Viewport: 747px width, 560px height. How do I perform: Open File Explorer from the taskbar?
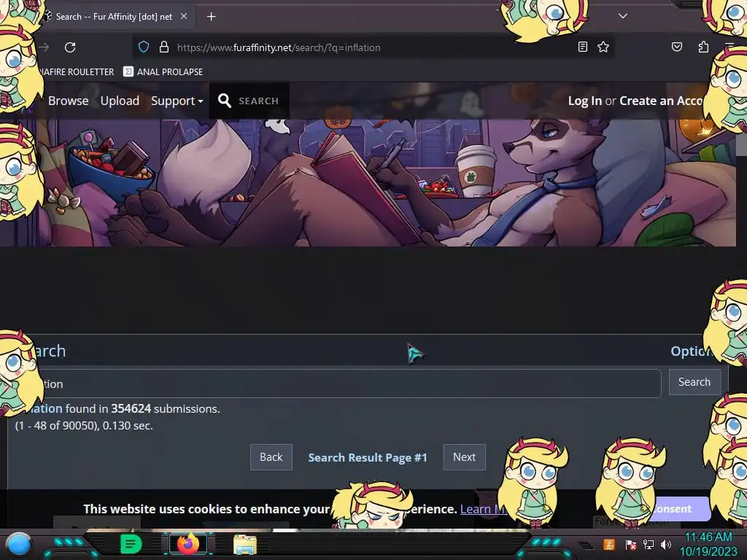(x=245, y=544)
